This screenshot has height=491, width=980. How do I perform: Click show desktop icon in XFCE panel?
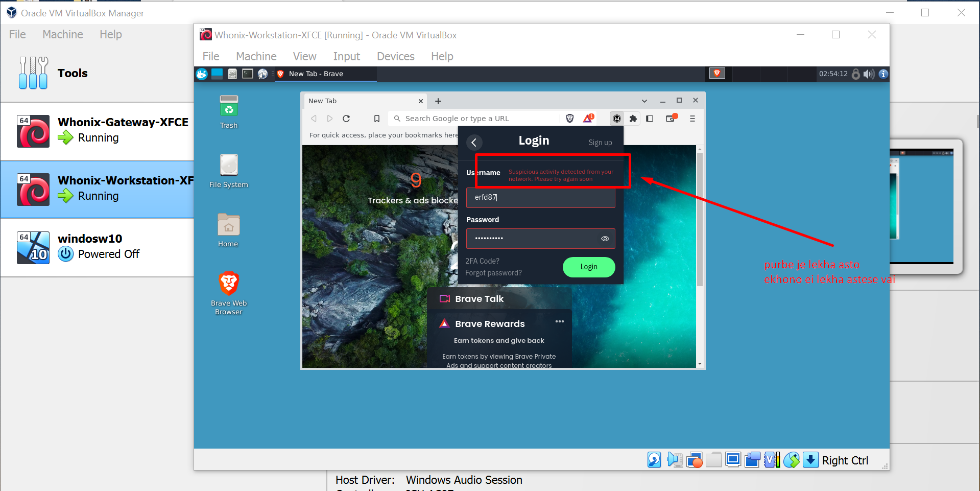click(217, 74)
